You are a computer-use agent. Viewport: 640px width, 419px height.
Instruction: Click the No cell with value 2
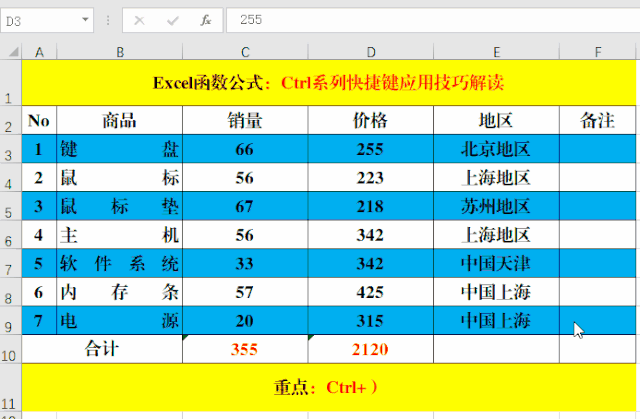click(x=39, y=177)
